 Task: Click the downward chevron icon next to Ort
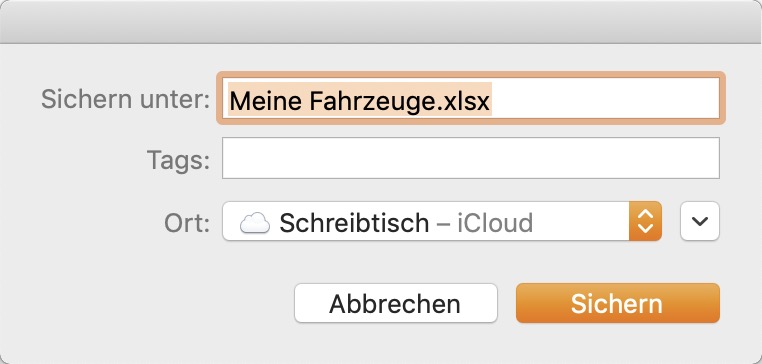pyautogui.click(x=700, y=221)
